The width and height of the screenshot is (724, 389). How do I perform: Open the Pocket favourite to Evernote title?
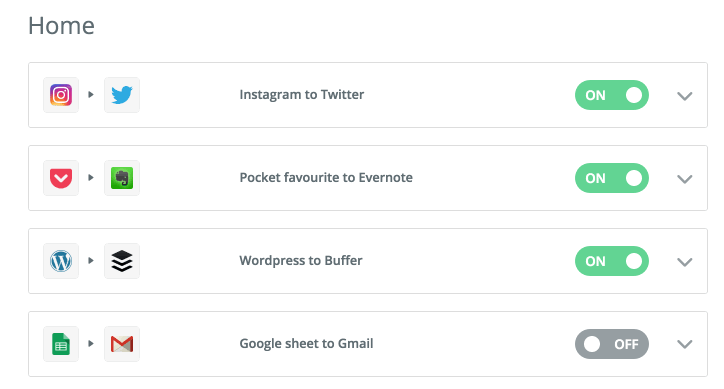(326, 177)
